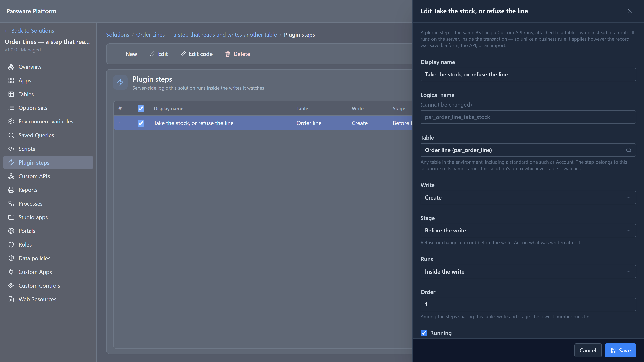The image size is (644, 362).
Task: Open the Runs dropdown 'Inside the write'
Action: pyautogui.click(x=528, y=271)
